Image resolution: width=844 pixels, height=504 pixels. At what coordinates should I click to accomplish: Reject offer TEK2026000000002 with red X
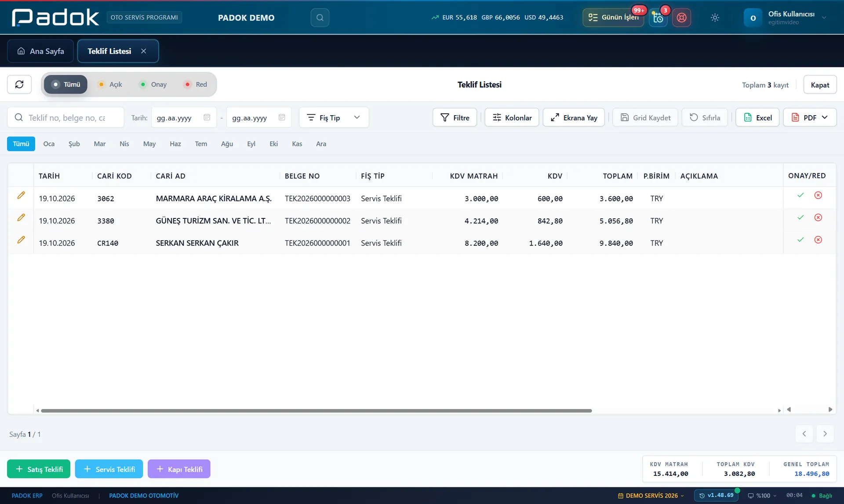point(818,218)
